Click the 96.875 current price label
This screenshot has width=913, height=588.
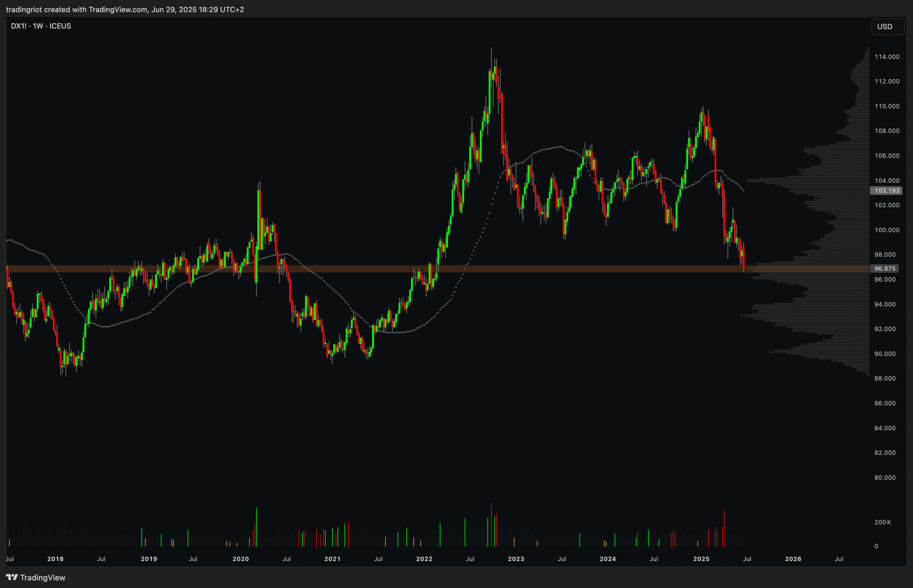(x=885, y=269)
